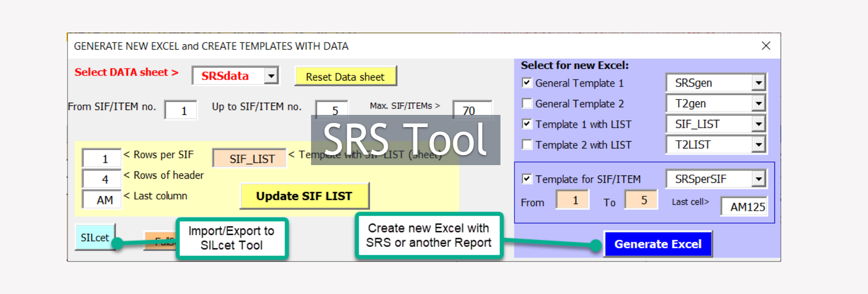
Task: Click the From SIF/ITEM no. field
Action: coord(181,110)
